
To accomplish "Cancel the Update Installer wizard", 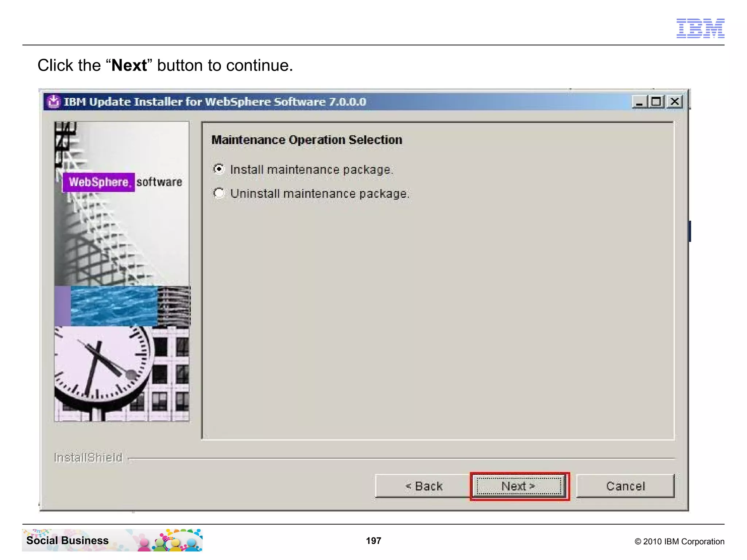I will (626, 486).
